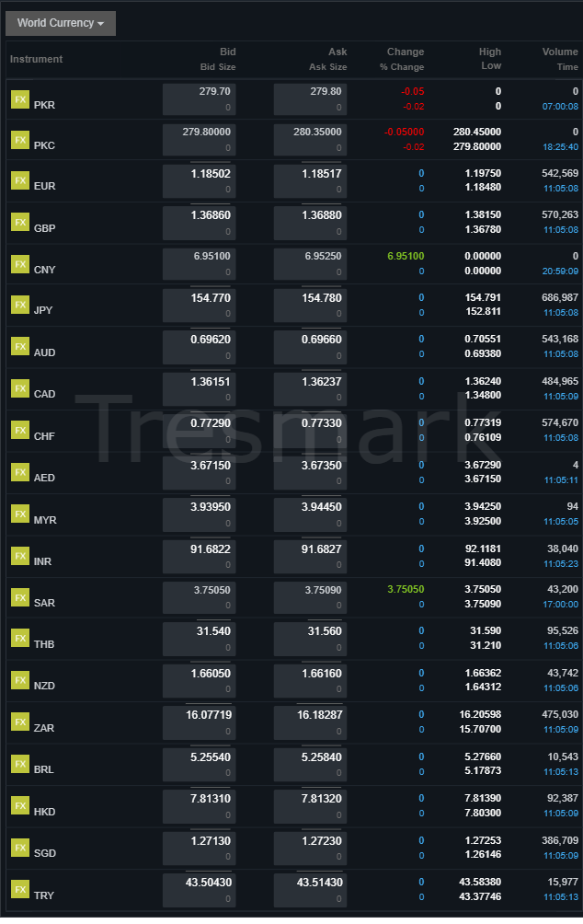Click the FX badge next to SAR

pyautogui.click(x=19, y=595)
